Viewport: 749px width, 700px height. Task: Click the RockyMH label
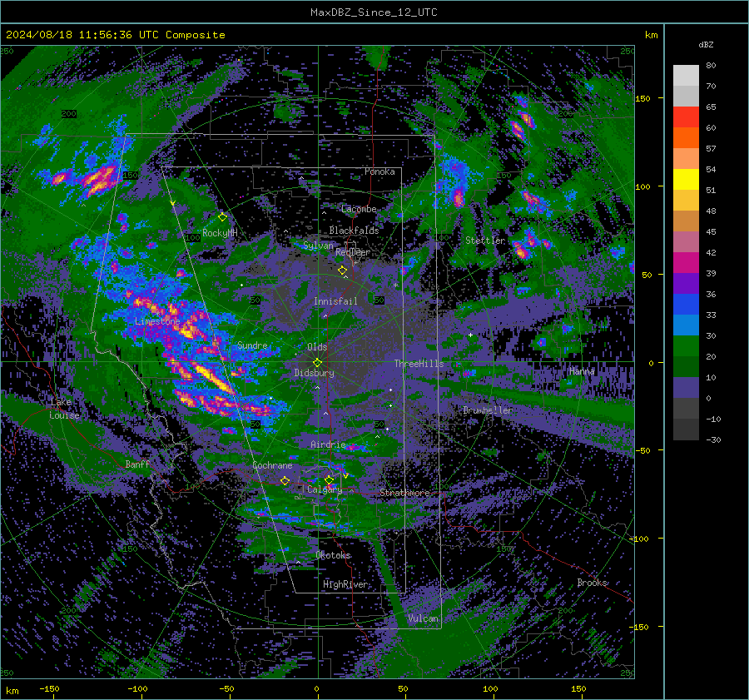pos(220,233)
